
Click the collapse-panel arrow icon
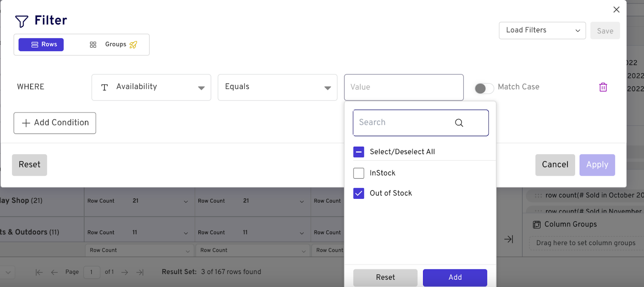(x=509, y=239)
